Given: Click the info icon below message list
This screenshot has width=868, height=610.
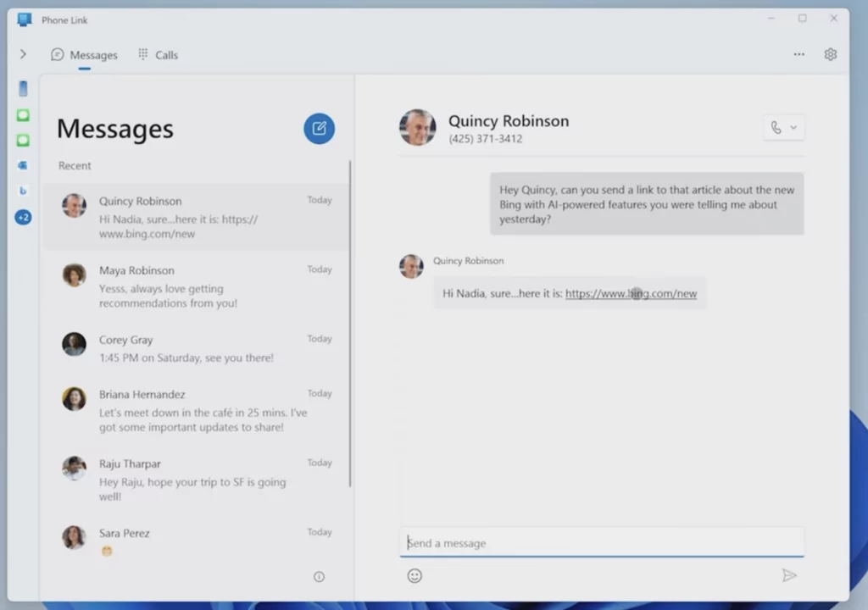Looking at the screenshot, I should tap(319, 577).
